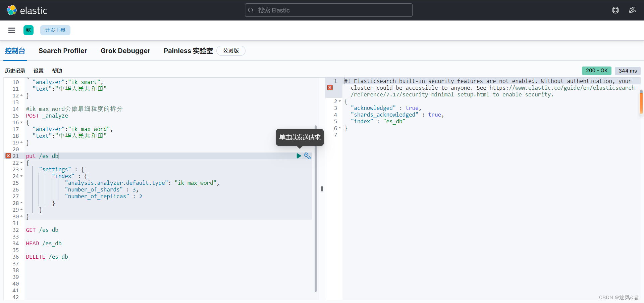Click the 默 space badge
The image size is (644, 303).
pyautogui.click(x=29, y=30)
